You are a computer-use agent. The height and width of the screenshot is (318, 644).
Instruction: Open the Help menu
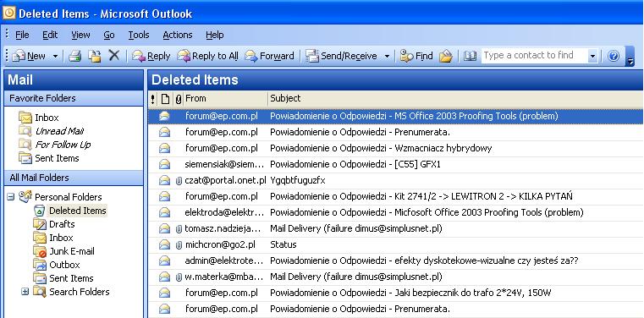point(215,36)
